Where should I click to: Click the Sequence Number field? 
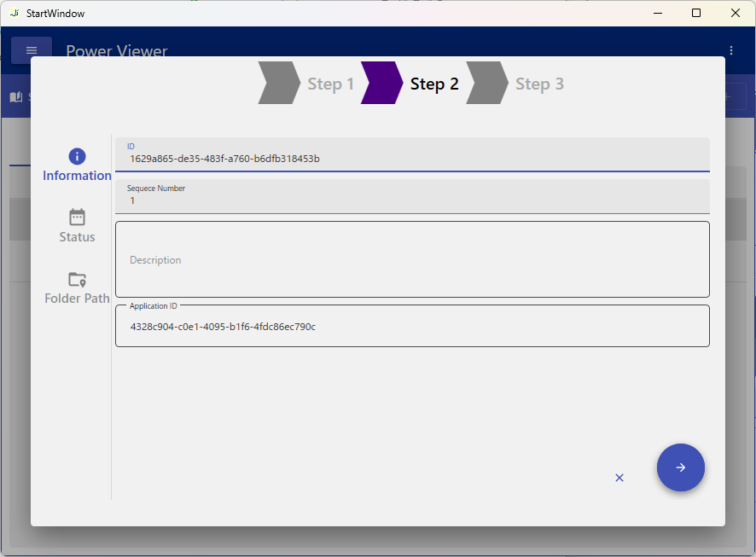tap(412, 200)
